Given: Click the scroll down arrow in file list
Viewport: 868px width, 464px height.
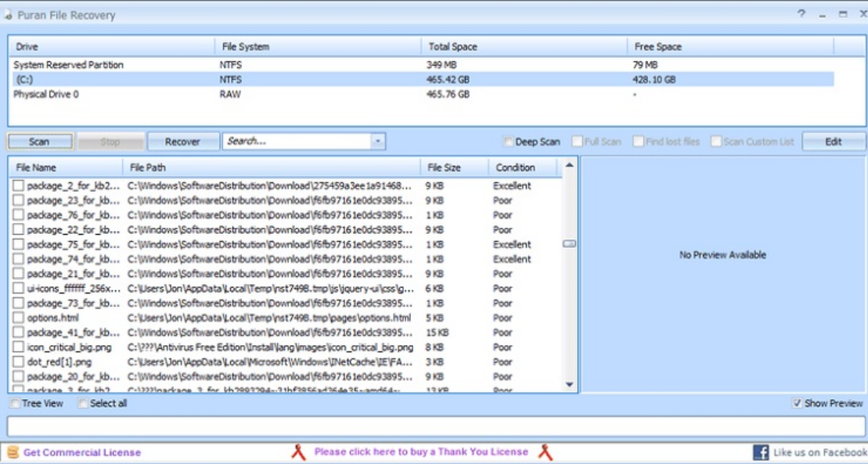Looking at the screenshot, I should [x=570, y=384].
